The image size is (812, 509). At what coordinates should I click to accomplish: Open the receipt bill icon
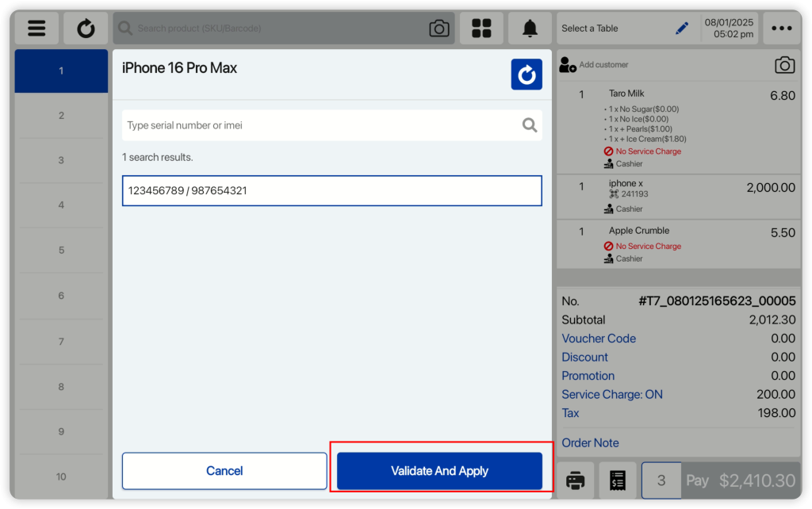(618, 480)
